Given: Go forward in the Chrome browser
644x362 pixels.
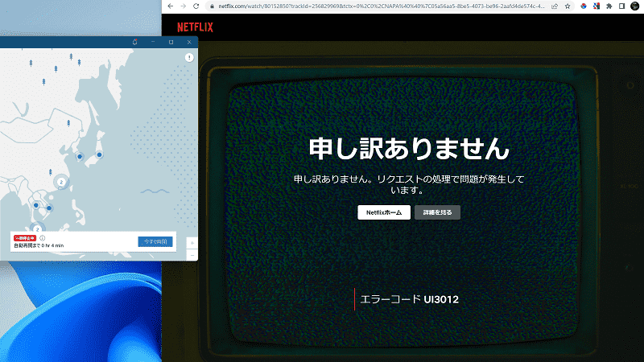Looking at the screenshot, I should click(184, 6).
